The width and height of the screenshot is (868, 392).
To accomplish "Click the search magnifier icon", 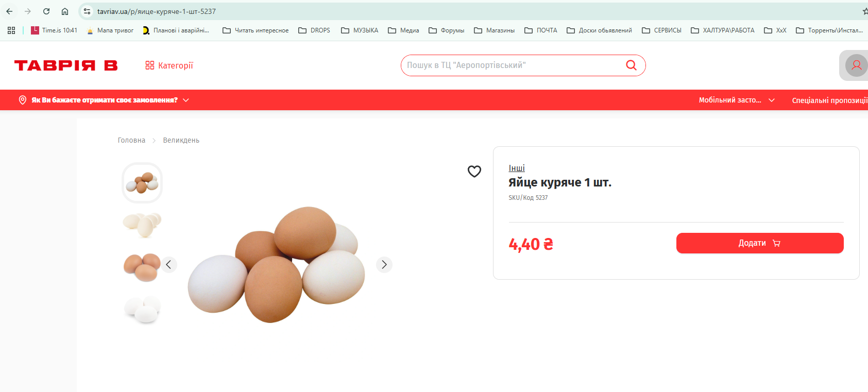I will click(631, 65).
